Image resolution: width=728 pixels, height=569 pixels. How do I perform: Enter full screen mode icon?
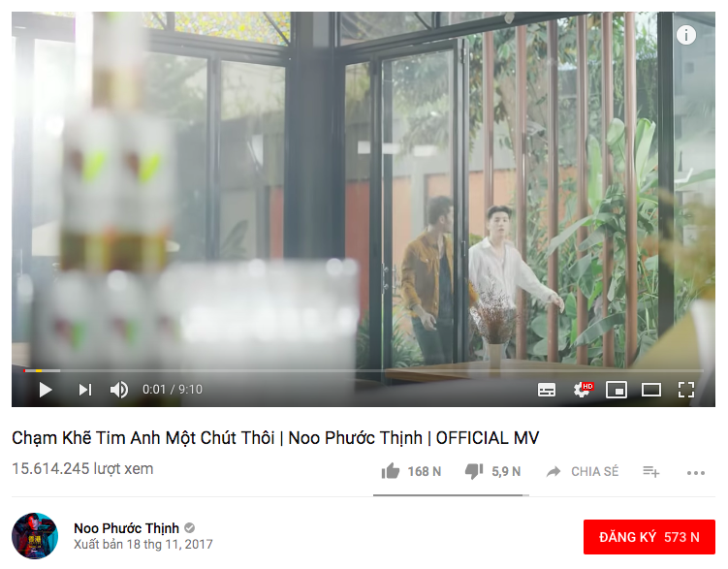tap(685, 390)
